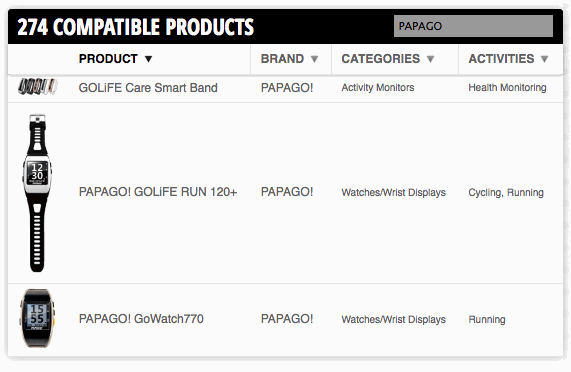Click the CATEGORIES column header text
Screen dimensions: 571x372
tap(381, 59)
